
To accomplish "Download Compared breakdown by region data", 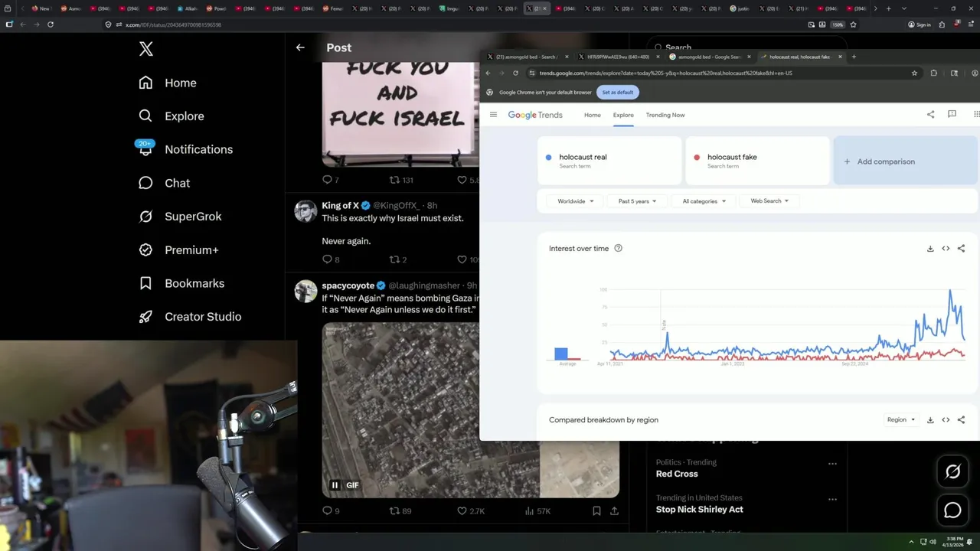I will [x=930, y=419].
